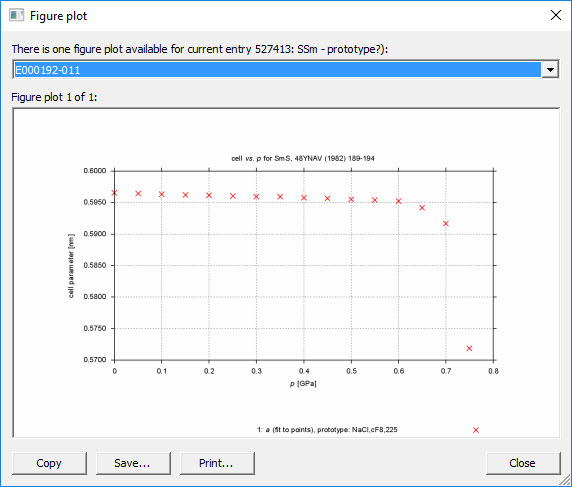Click the data point at 0.7 GPa
This screenshot has width=572, height=487.
pyautogui.click(x=446, y=224)
